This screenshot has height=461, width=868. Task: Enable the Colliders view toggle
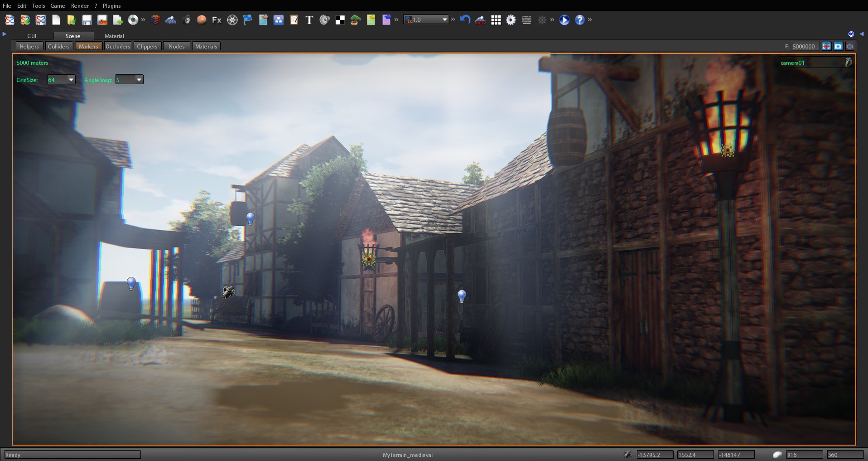point(58,46)
